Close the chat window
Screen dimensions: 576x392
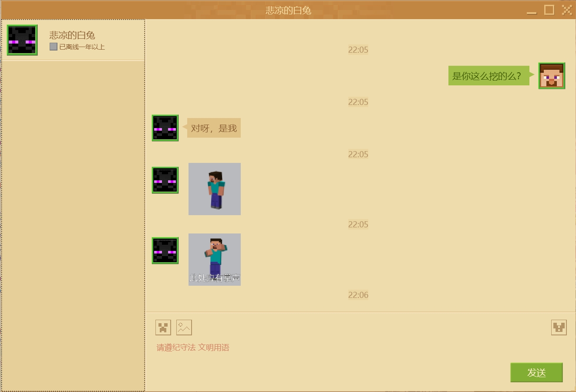[566, 10]
